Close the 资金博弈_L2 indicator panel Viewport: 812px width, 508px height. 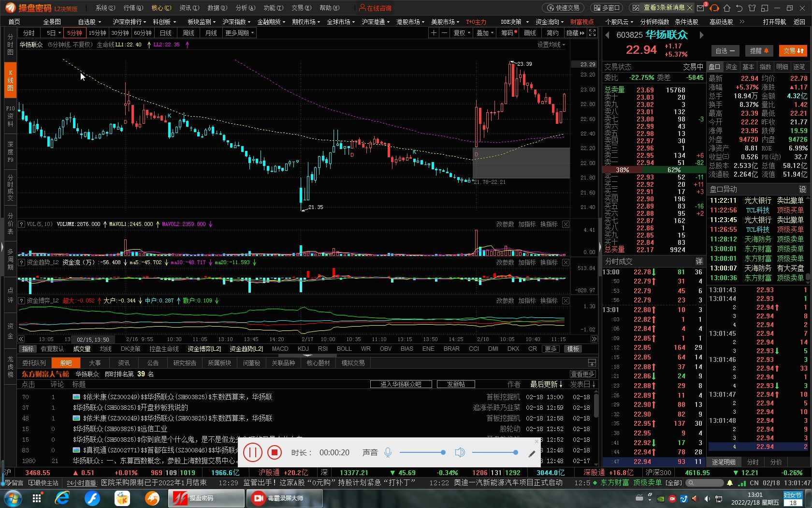(565, 301)
